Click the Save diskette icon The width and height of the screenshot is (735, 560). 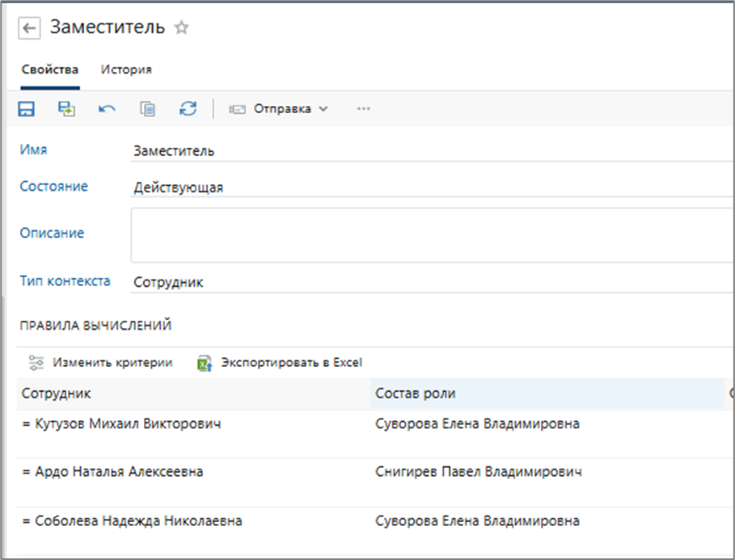tap(27, 109)
